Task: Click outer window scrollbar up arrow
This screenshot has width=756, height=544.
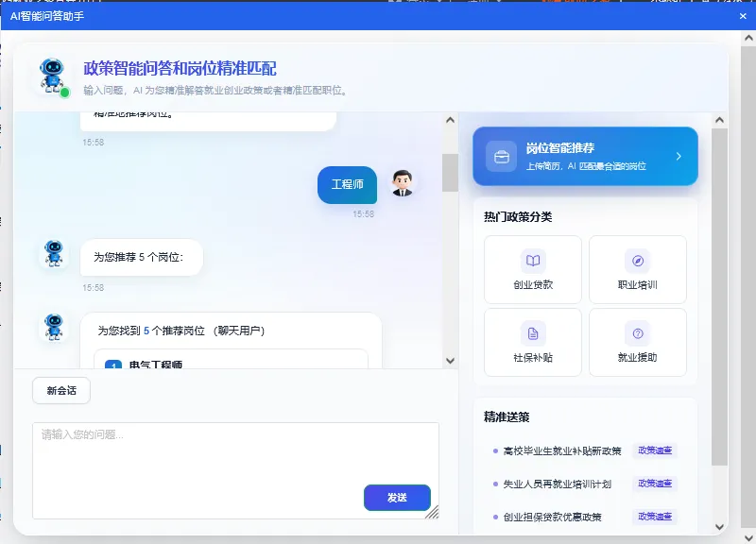Action: 748,37
